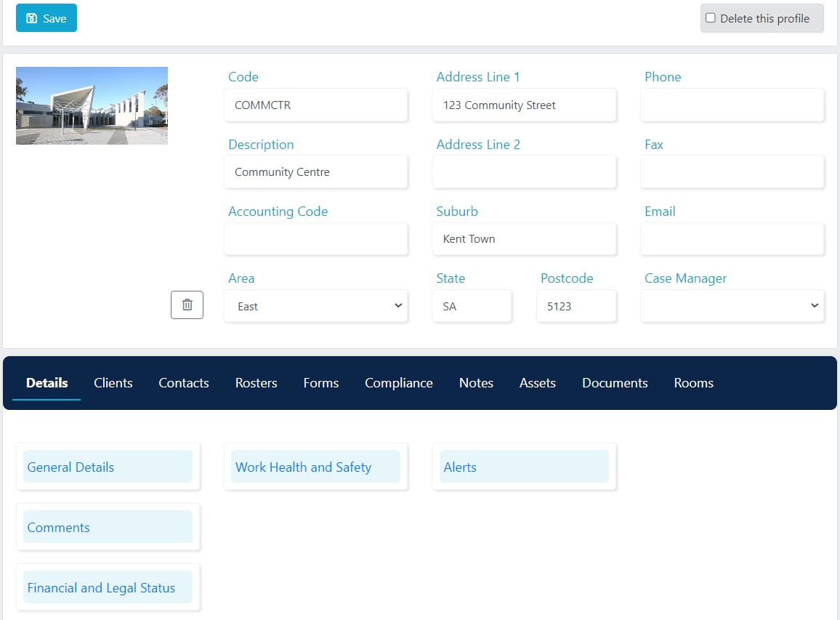The image size is (840, 620).
Task: Open the Notes tab
Action: pyautogui.click(x=476, y=383)
